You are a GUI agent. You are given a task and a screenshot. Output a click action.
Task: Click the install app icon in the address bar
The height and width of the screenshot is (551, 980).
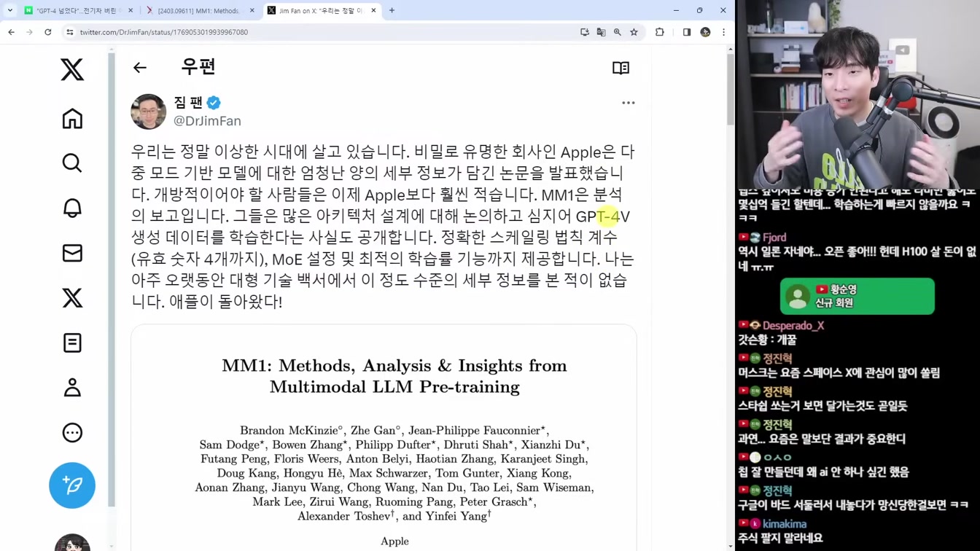pos(585,32)
